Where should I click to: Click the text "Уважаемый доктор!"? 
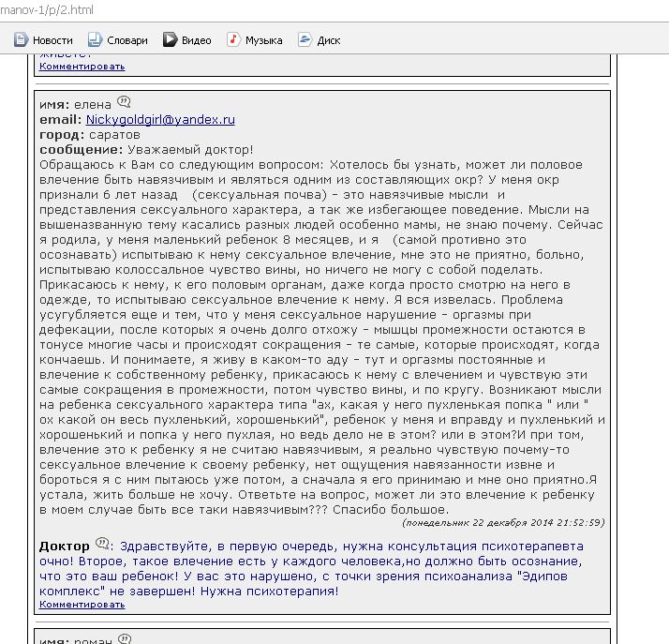pyautogui.click(x=190, y=150)
